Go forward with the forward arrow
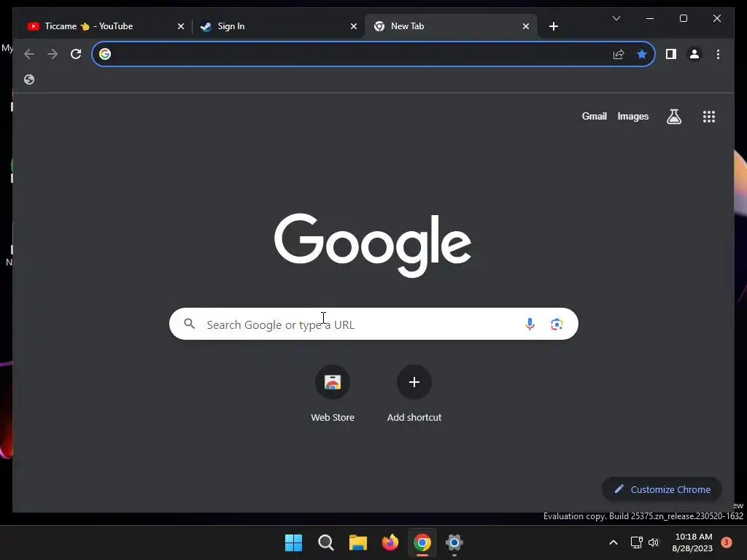The width and height of the screenshot is (747, 560). [53, 54]
